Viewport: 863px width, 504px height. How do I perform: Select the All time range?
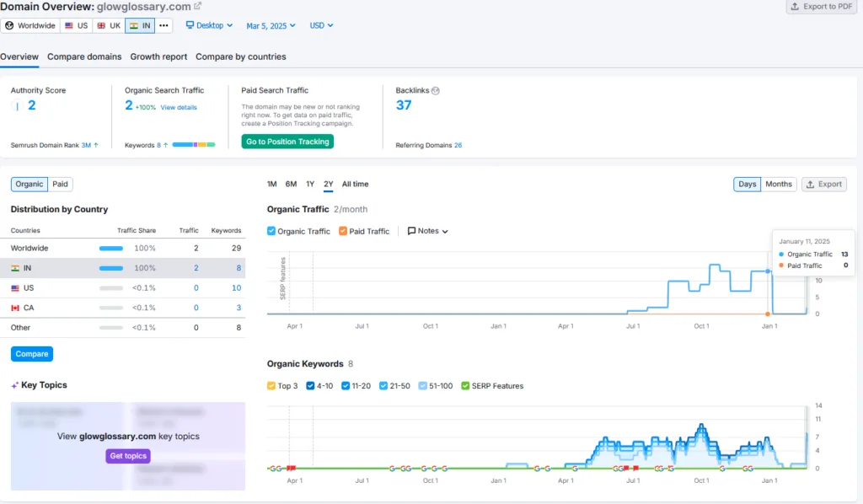(355, 185)
